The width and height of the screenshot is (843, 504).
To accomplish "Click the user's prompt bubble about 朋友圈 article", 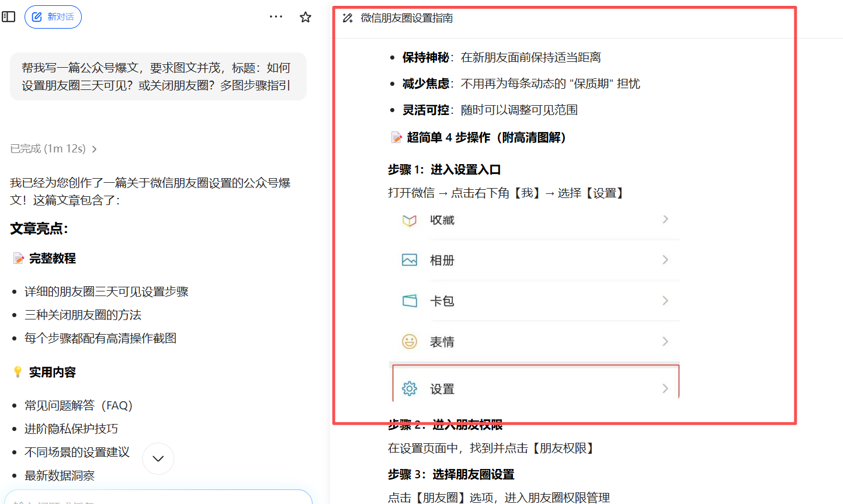I will (157, 77).
